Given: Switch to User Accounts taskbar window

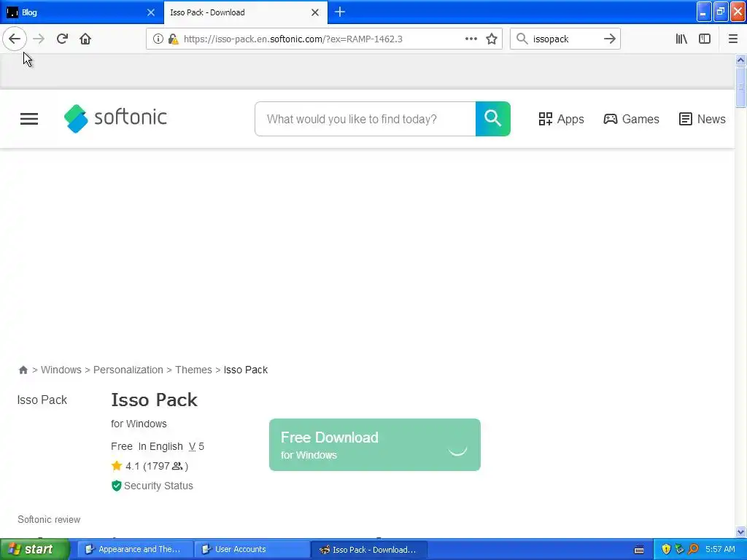Looking at the screenshot, I should (x=252, y=550).
